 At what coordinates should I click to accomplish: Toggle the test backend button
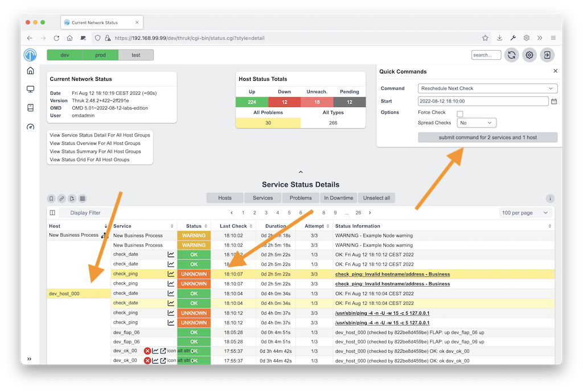(x=136, y=55)
